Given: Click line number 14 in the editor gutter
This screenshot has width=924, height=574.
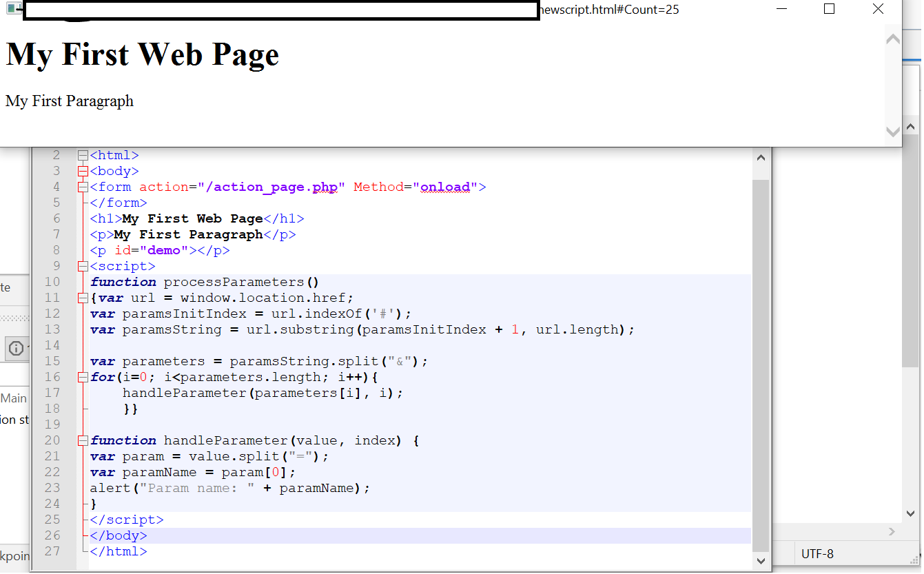Looking at the screenshot, I should [52, 346].
